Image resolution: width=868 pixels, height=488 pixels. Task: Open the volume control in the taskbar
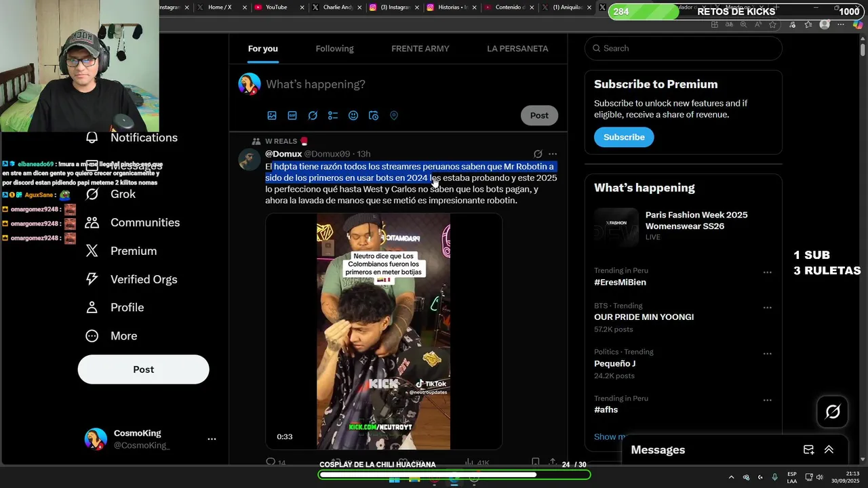click(819, 477)
